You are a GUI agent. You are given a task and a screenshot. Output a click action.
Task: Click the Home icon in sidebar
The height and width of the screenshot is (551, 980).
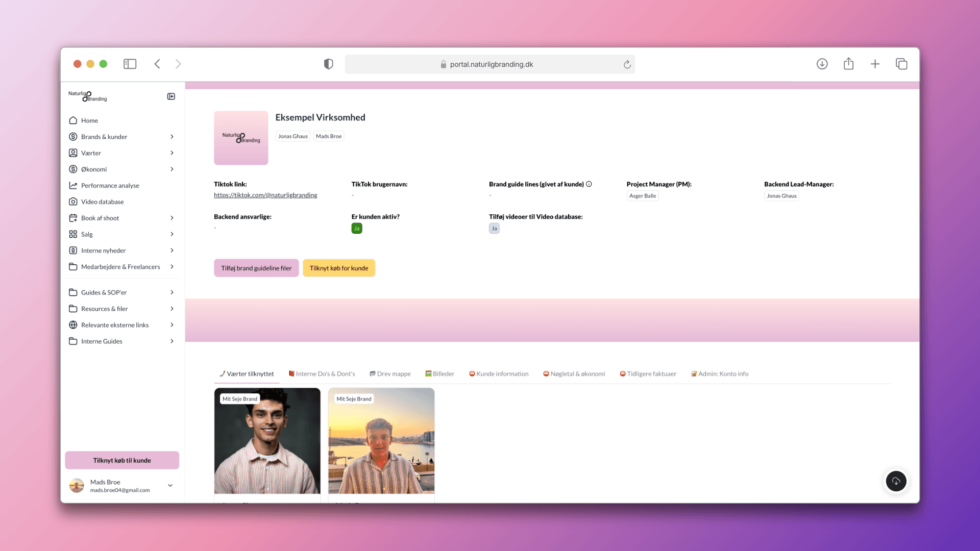(73, 120)
